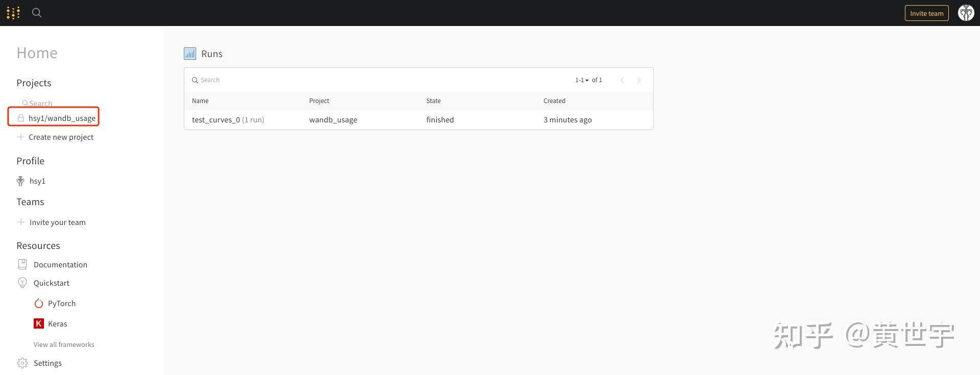This screenshot has width=980, height=375.
Task: Click the Quickstart lightbulb icon
Action: point(22,283)
